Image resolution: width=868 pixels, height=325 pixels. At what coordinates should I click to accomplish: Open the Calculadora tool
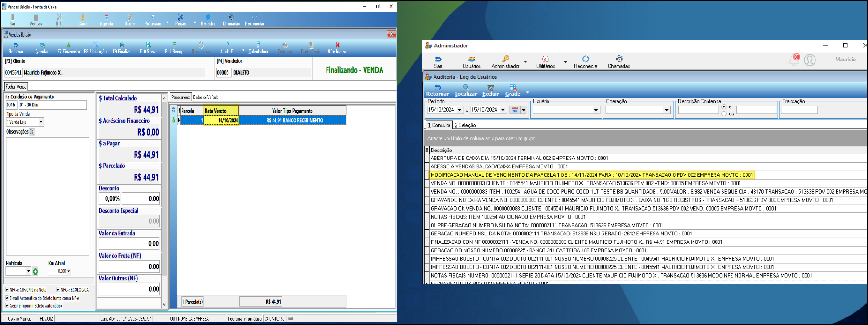point(258,48)
